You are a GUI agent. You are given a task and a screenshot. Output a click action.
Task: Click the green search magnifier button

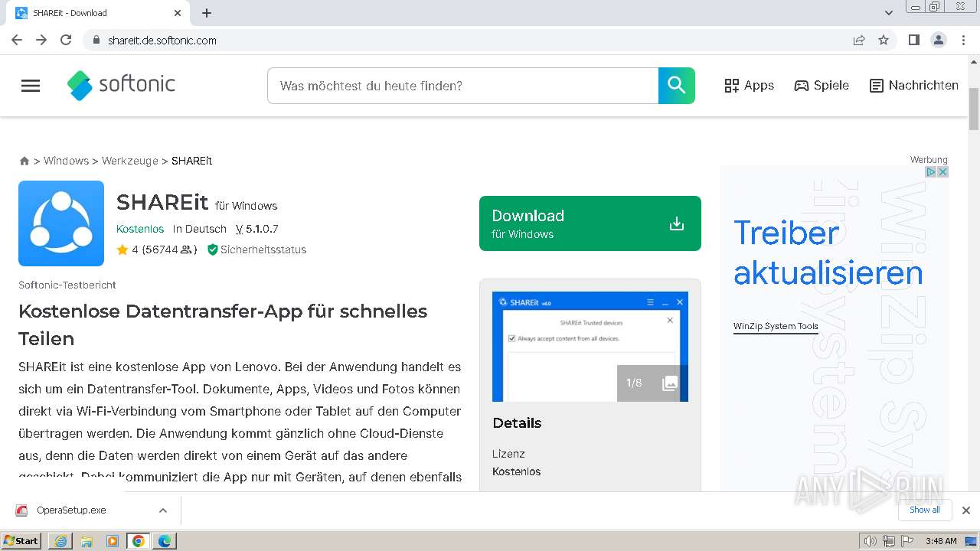tap(677, 86)
